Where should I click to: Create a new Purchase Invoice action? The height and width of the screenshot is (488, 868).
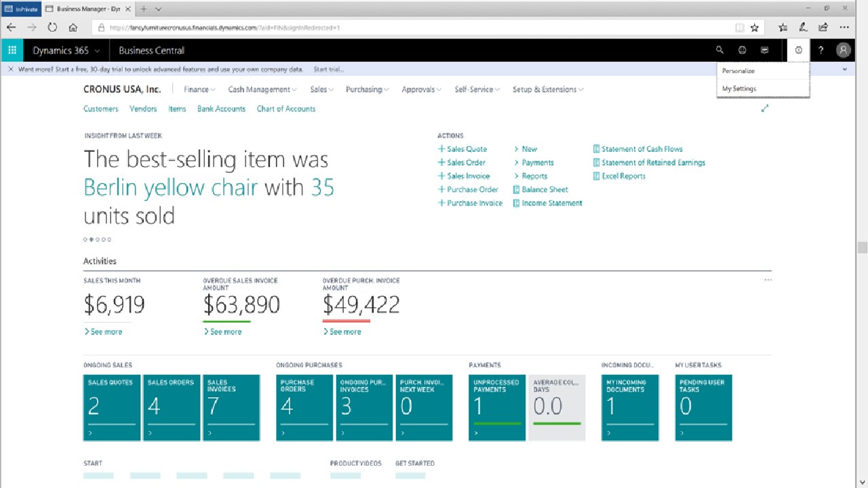click(x=470, y=203)
